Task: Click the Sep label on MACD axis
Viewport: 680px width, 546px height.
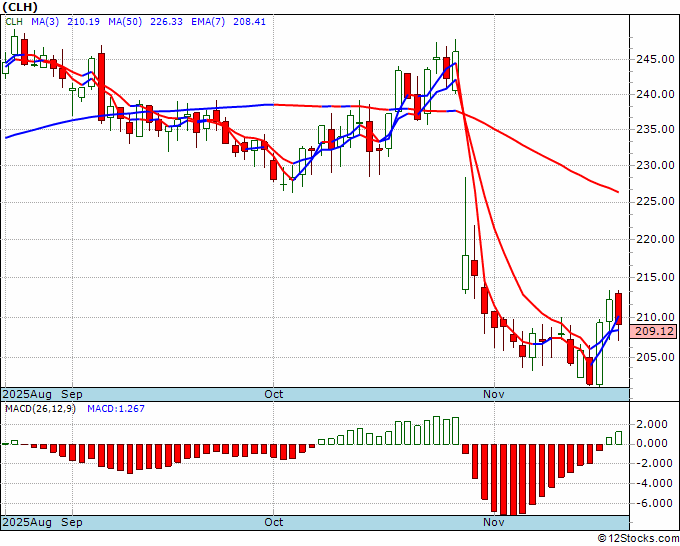Action: click(72, 522)
